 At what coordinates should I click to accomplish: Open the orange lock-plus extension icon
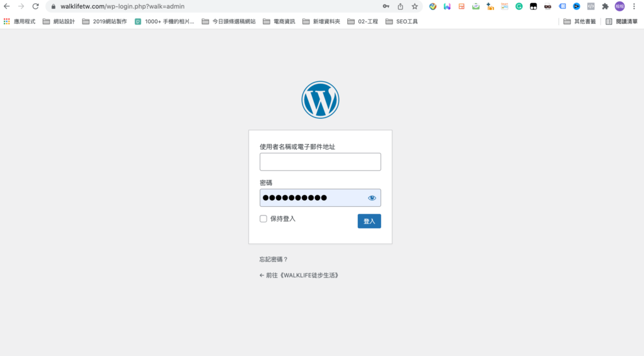coord(490,6)
